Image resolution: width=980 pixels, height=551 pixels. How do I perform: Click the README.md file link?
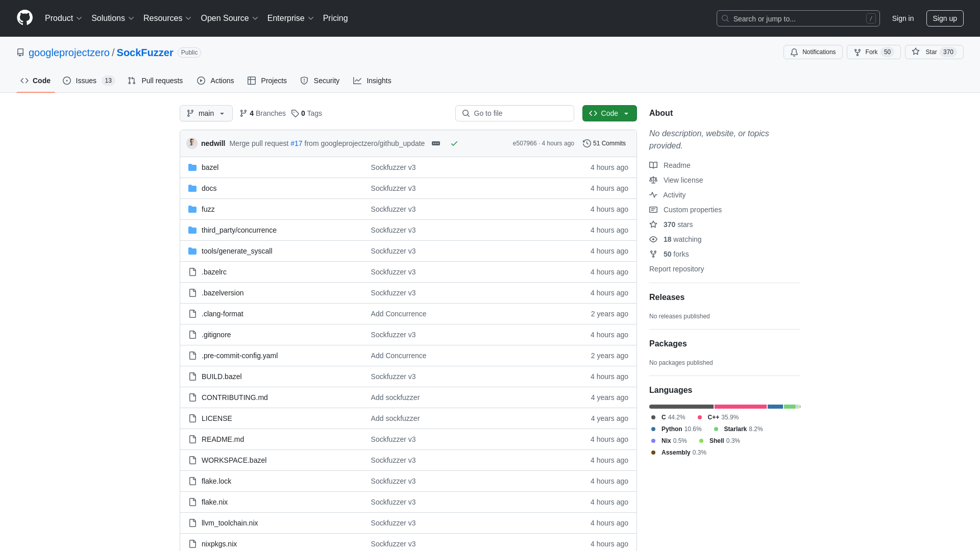pyautogui.click(x=223, y=439)
